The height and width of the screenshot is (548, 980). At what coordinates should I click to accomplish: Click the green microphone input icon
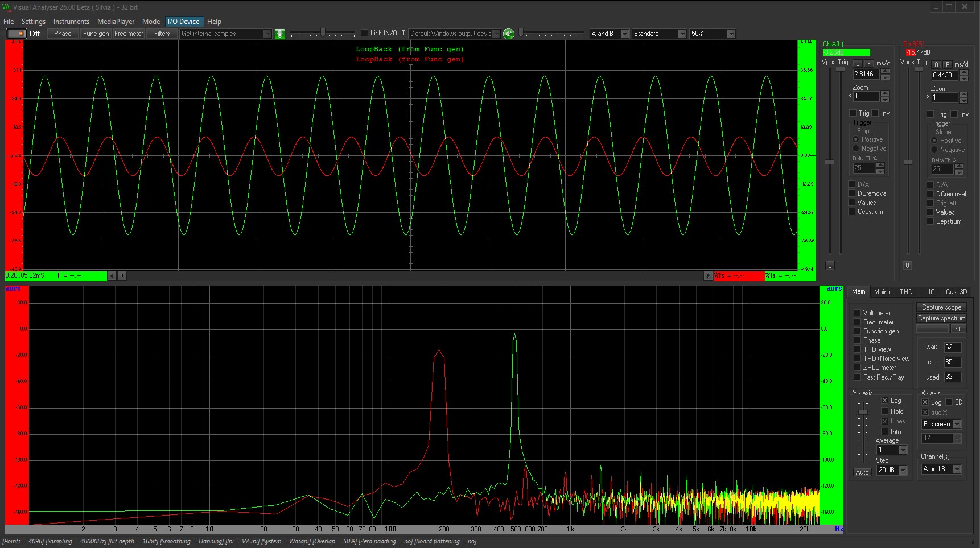[280, 34]
